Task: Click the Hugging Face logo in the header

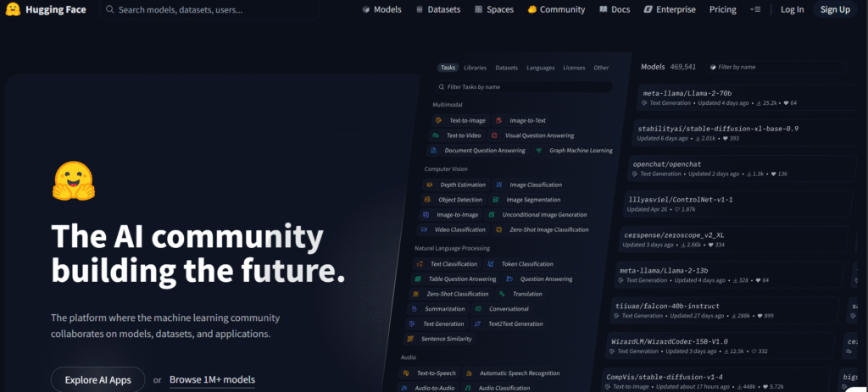Action: click(44, 9)
